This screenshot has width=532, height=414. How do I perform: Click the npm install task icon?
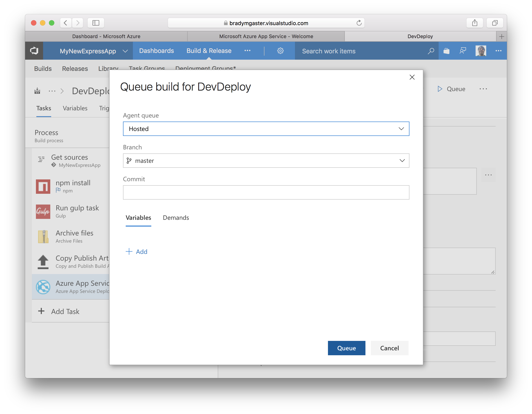click(43, 186)
